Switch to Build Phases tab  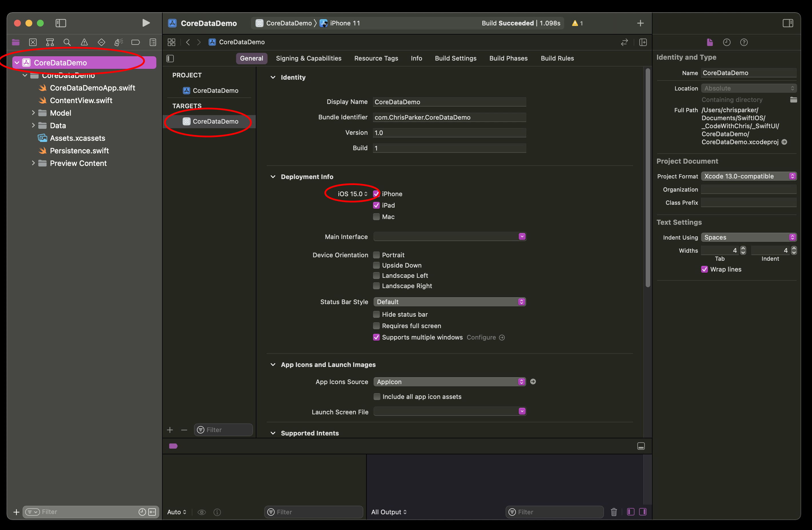tap(508, 58)
